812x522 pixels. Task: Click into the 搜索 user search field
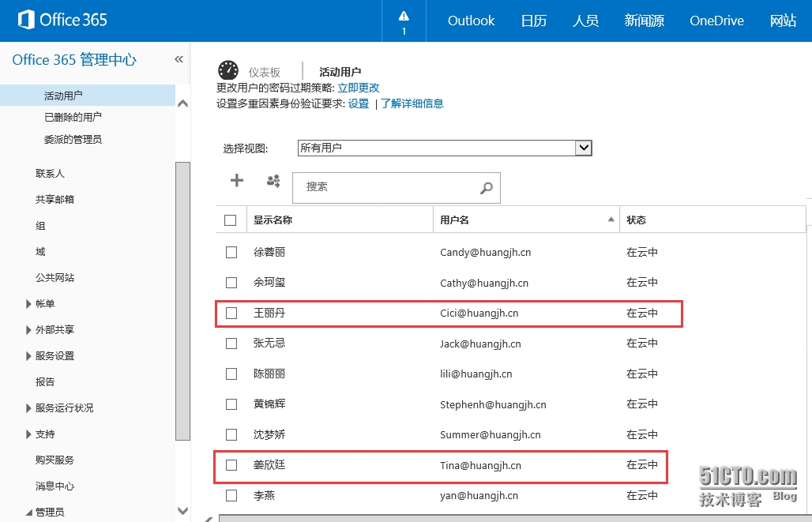pos(387,187)
